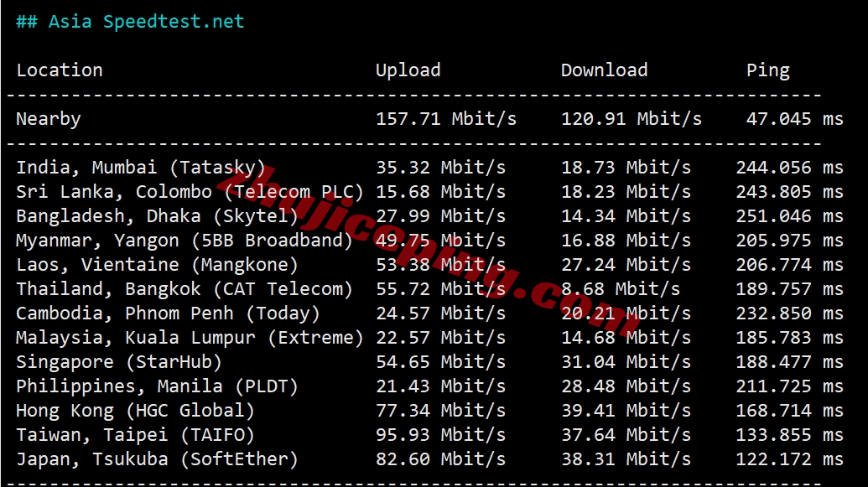Click the Upload column header

coord(408,70)
